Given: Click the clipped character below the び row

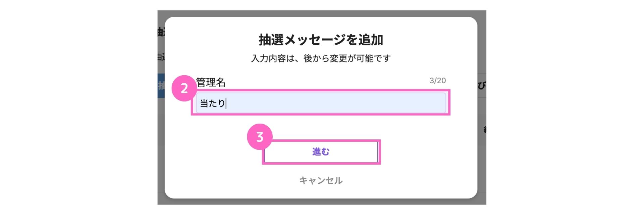Looking at the screenshot, I should pos(485,129).
